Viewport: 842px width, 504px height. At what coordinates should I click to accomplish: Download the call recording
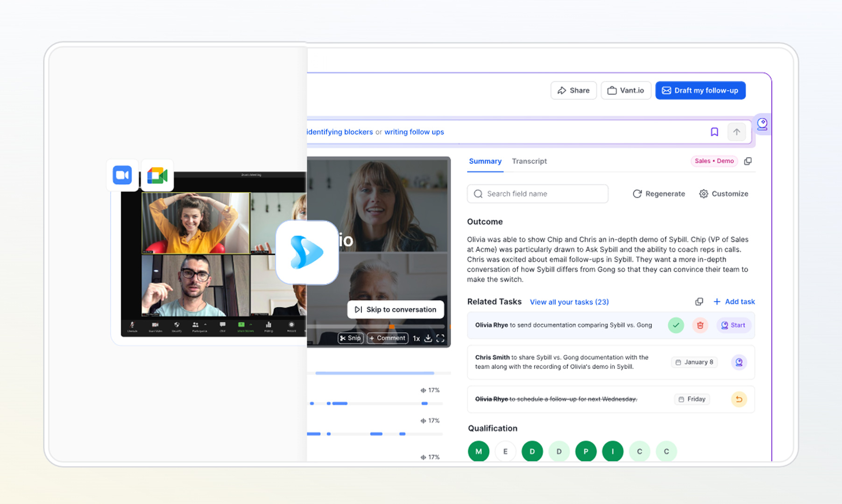click(428, 338)
